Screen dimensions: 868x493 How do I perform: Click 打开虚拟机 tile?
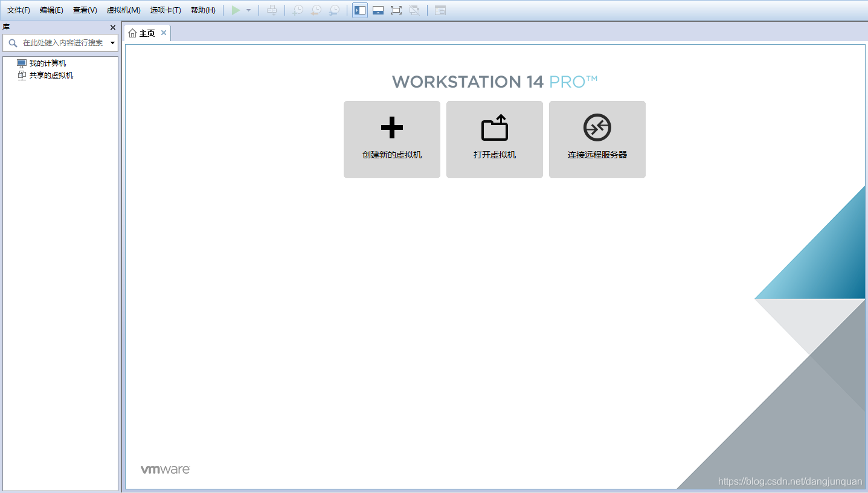495,140
